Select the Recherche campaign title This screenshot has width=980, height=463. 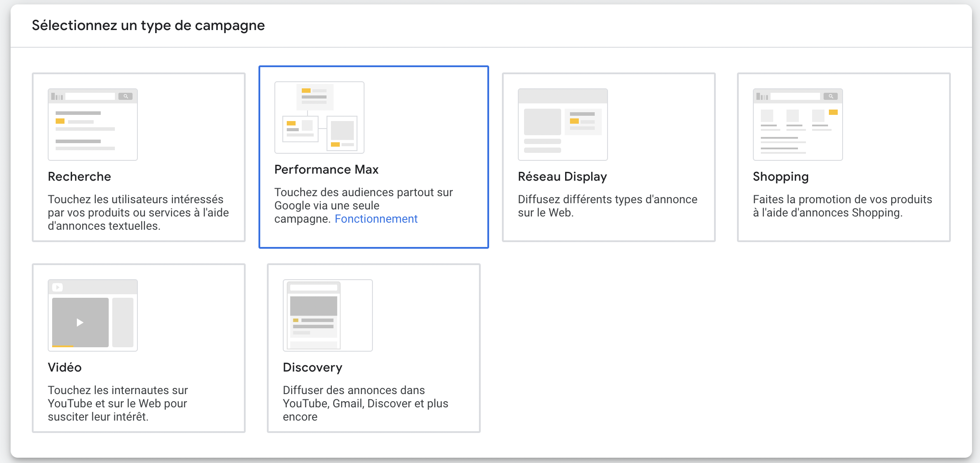click(x=80, y=177)
